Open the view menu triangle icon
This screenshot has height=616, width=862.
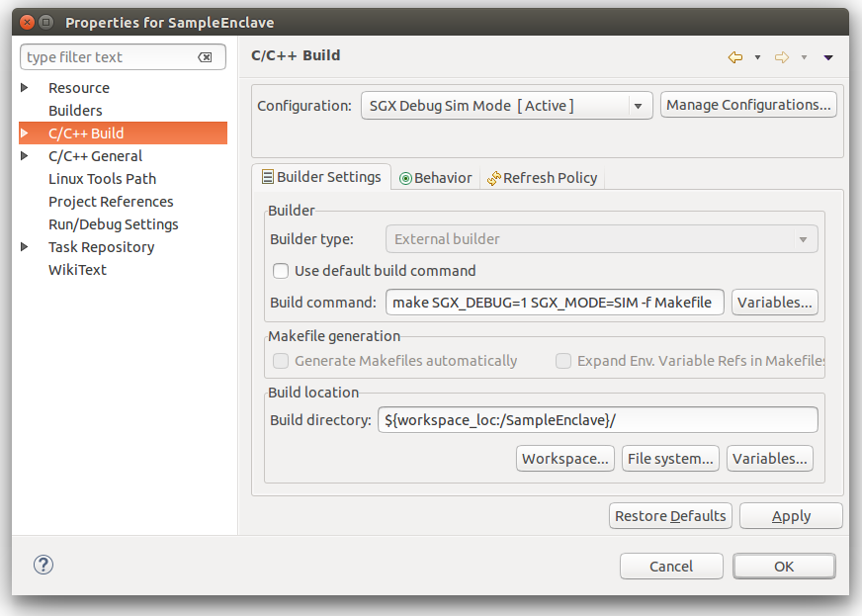pos(828,57)
